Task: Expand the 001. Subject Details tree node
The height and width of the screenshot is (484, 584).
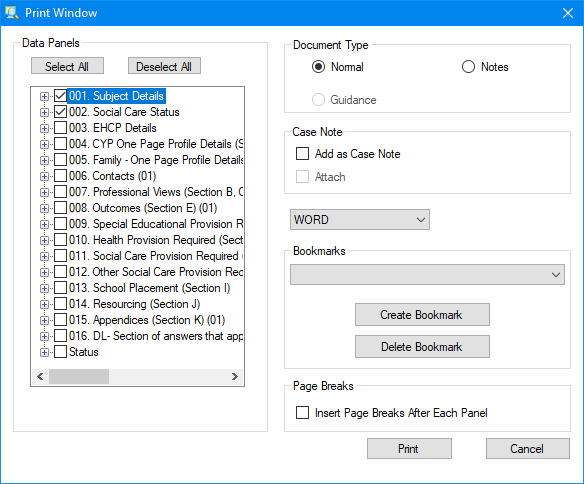Action: coord(44,96)
